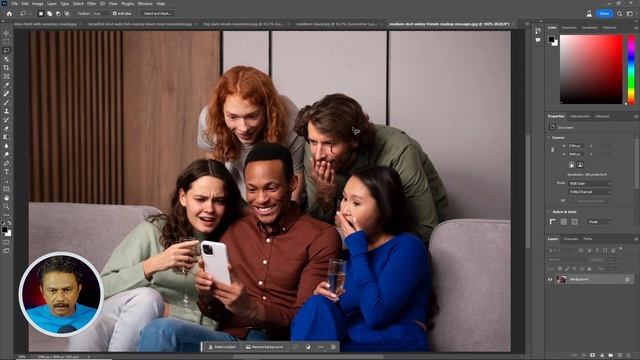Select the Lasso tool in the toolbar

click(6, 50)
